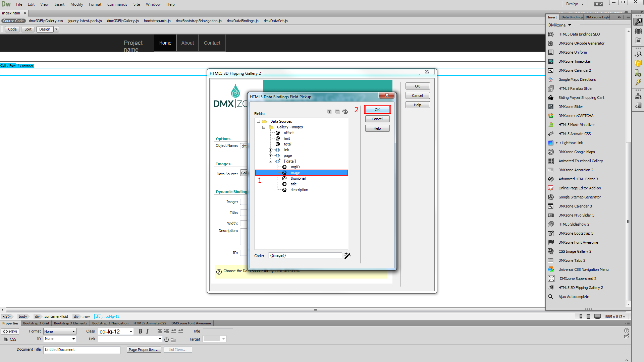The image size is (644, 362).
Task: Expand all fields icon above tree
Action: (329, 112)
